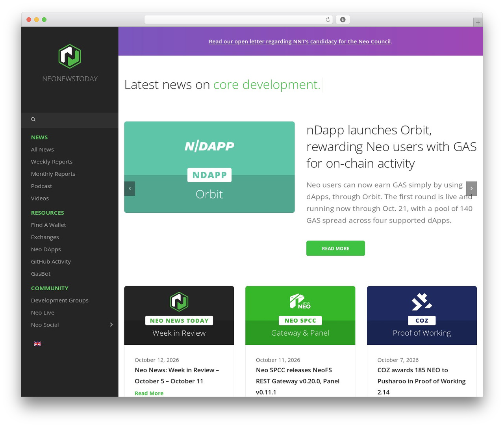Open GasBot from sidebar
Image resolution: width=504 pixels, height=427 pixels.
(41, 273)
